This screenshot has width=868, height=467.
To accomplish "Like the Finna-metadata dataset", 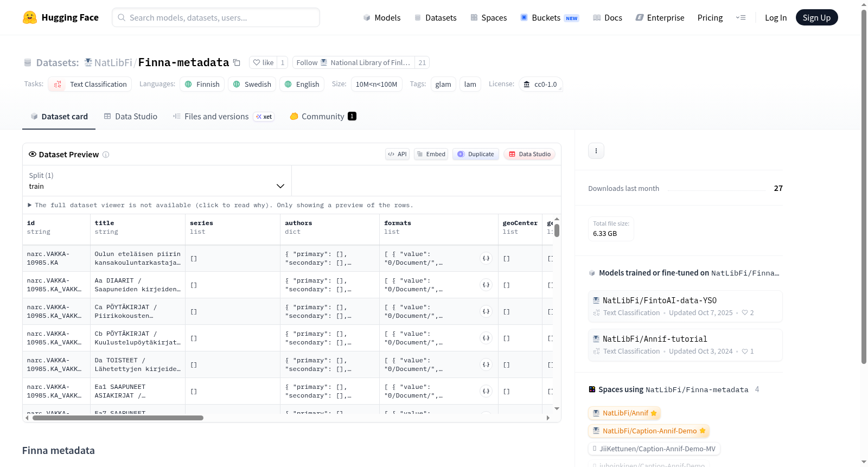I will pyautogui.click(x=263, y=62).
